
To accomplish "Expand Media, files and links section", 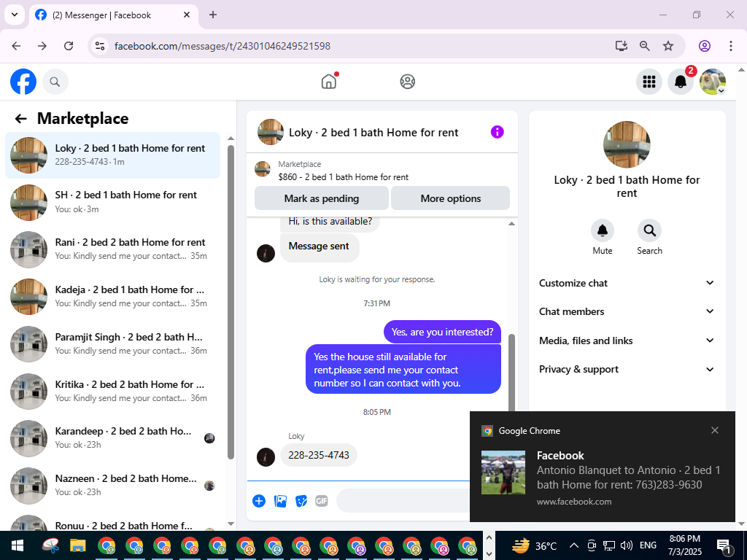I will pyautogui.click(x=627, y=341).
